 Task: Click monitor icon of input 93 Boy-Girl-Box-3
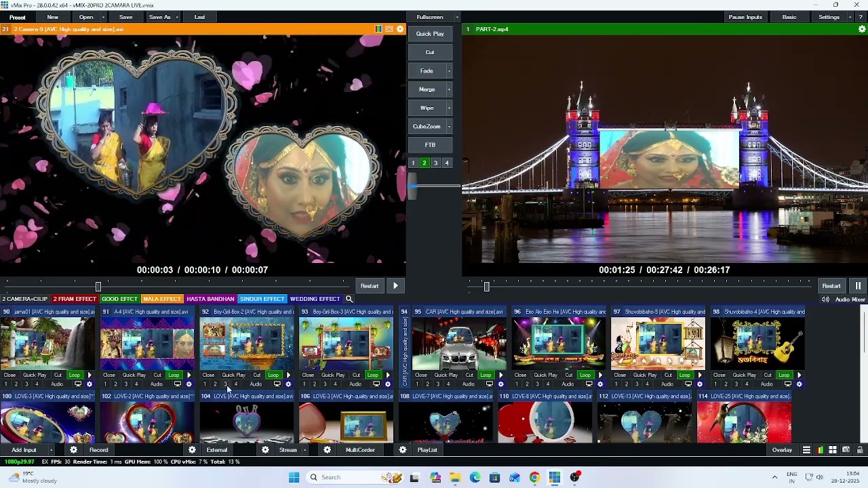coord(376,384)
